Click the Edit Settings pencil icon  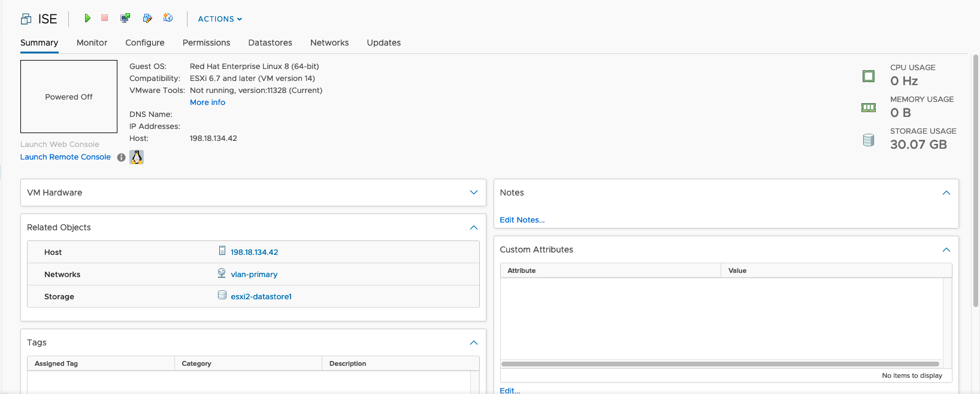point(147,18)
